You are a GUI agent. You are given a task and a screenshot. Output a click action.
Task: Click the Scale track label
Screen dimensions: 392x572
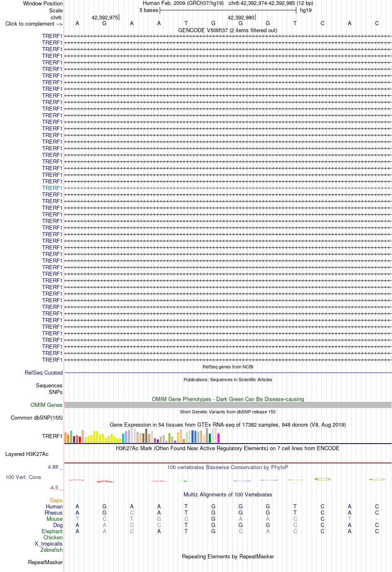coord(56,10)
